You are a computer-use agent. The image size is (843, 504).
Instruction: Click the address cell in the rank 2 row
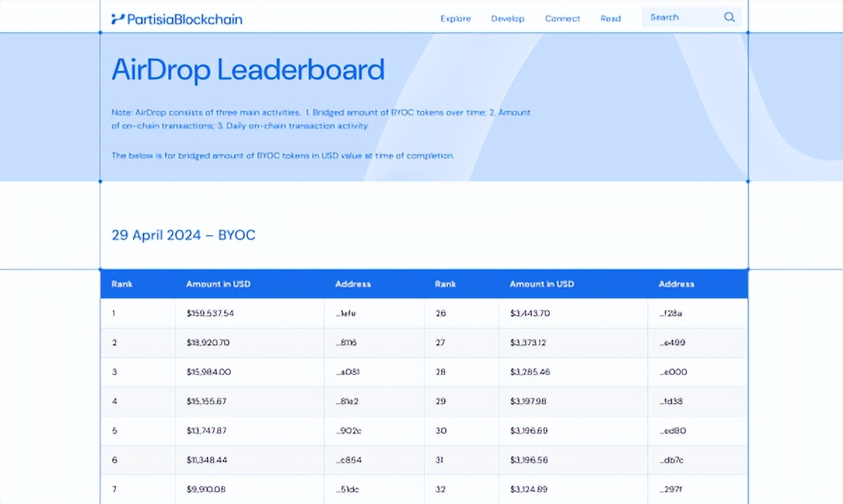point(375,343)
